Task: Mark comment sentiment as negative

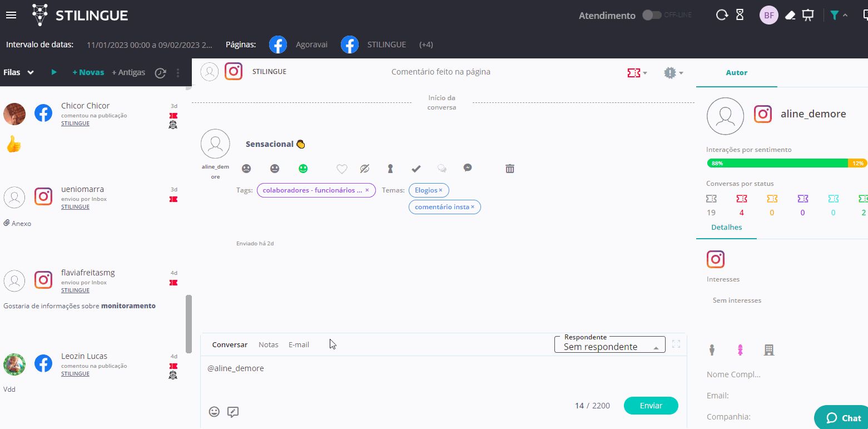Action: pyautogui.click(x=246, y=169)
